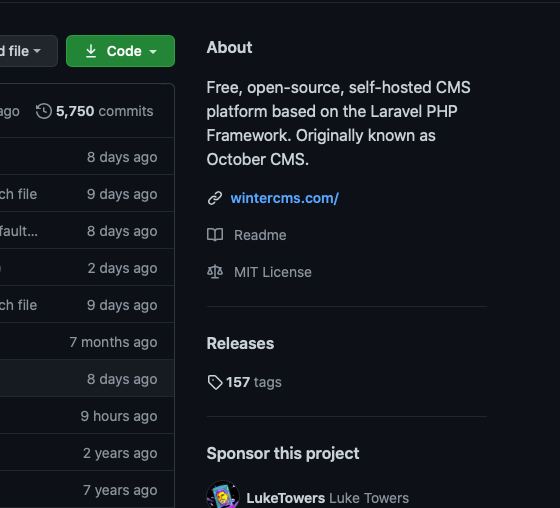Open the Releases section heading
This screenshot has width=560, height=508.
pos(240,343)
